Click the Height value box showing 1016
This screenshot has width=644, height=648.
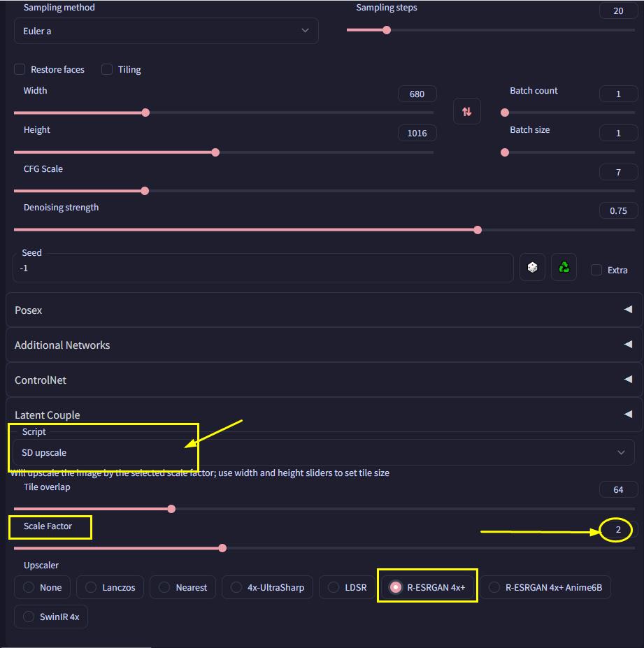(x=417, y=133)
